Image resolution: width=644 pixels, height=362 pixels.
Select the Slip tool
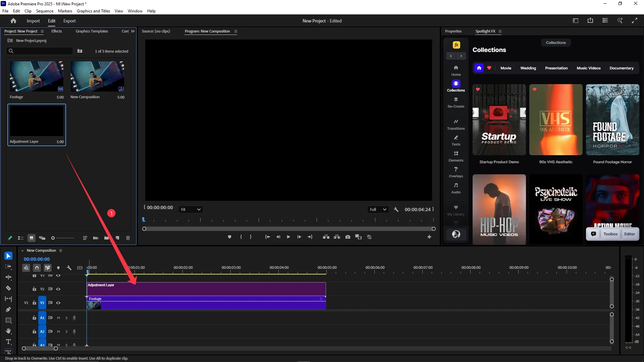coord(8,299)
